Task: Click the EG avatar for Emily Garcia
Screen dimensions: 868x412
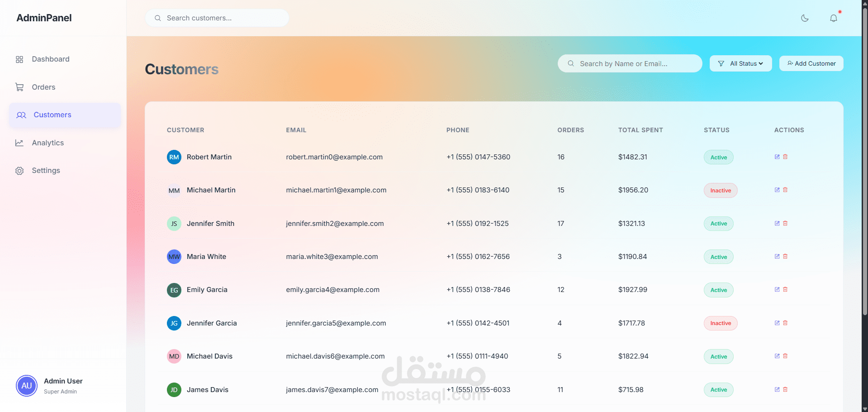Action: click(x=174, y=290)
